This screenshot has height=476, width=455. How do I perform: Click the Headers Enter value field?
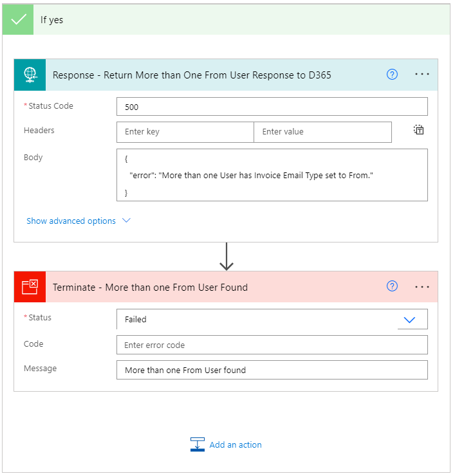tap(322, 132)
